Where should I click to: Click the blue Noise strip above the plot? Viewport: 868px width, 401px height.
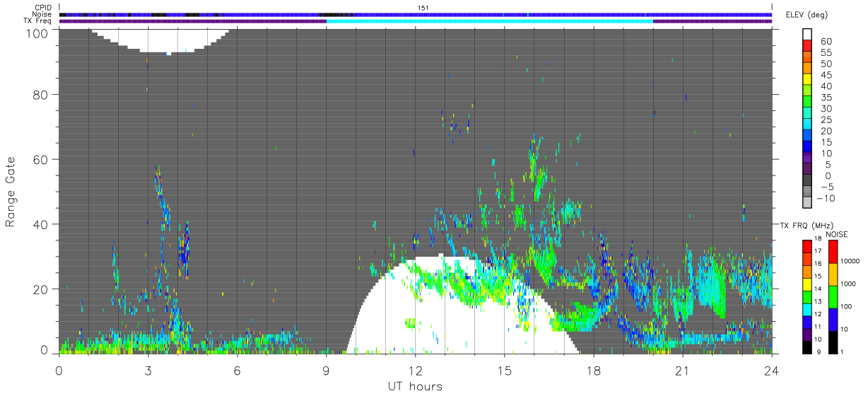416,14
